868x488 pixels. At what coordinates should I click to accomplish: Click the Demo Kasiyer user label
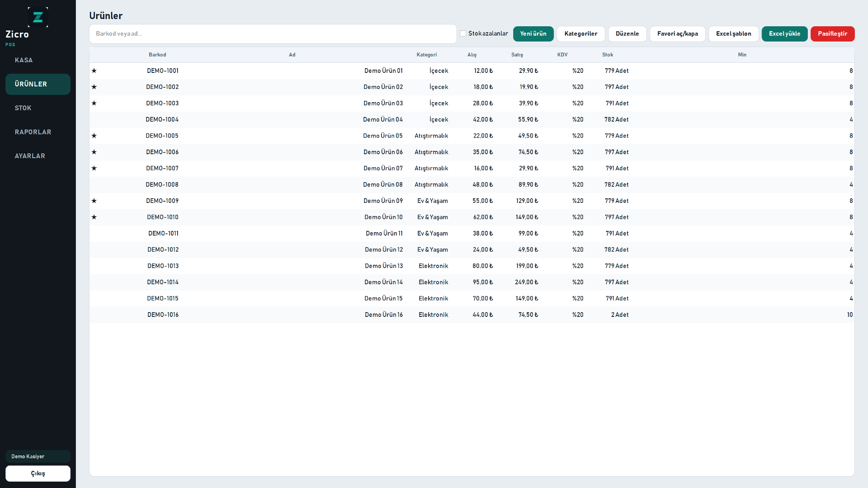click(x=38, y=456)
